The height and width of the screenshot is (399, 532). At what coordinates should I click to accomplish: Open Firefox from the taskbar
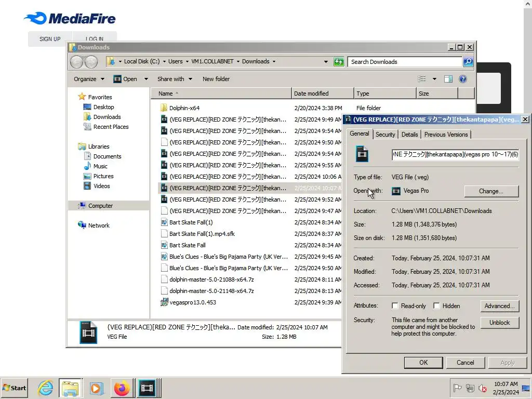(x=122, y=388)
